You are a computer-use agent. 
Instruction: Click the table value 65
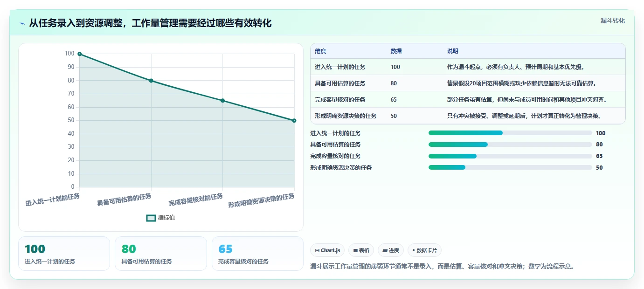point(394,100)
